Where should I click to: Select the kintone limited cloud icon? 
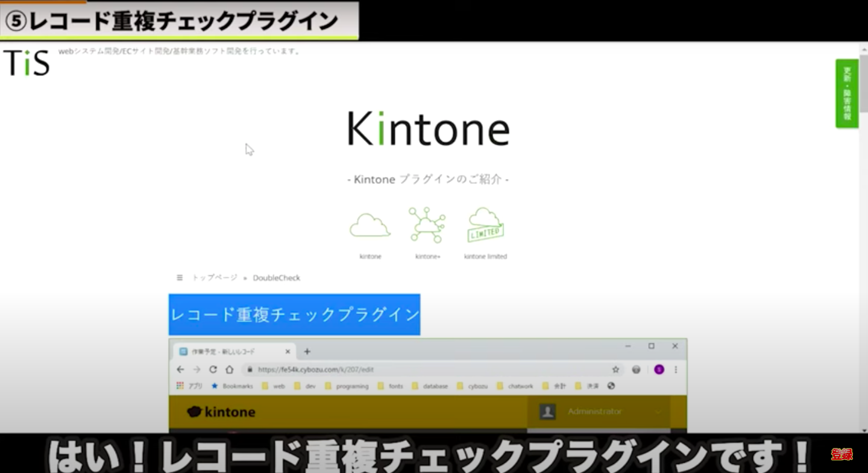[x=485, y=225]
